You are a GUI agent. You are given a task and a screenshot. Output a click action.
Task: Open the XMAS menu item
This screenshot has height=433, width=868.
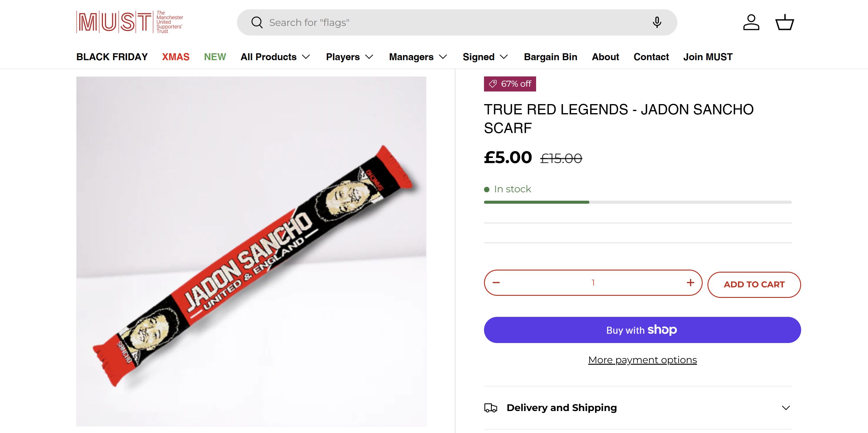[176, 57]
